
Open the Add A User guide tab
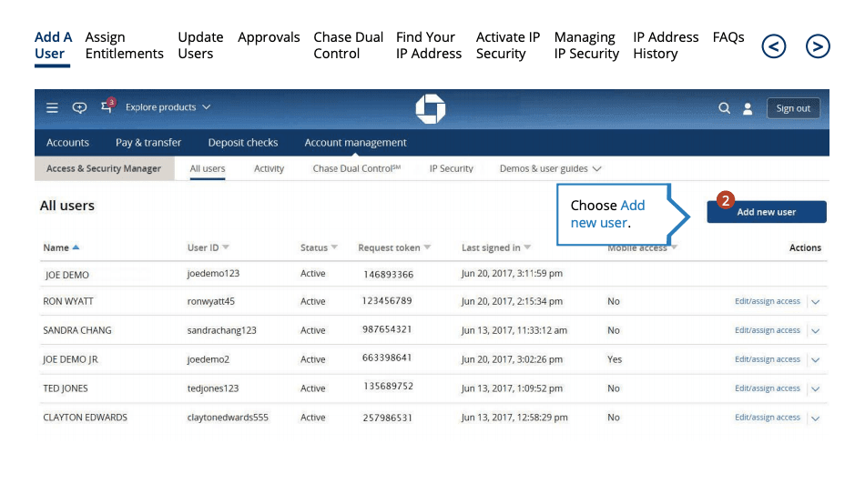53,45
